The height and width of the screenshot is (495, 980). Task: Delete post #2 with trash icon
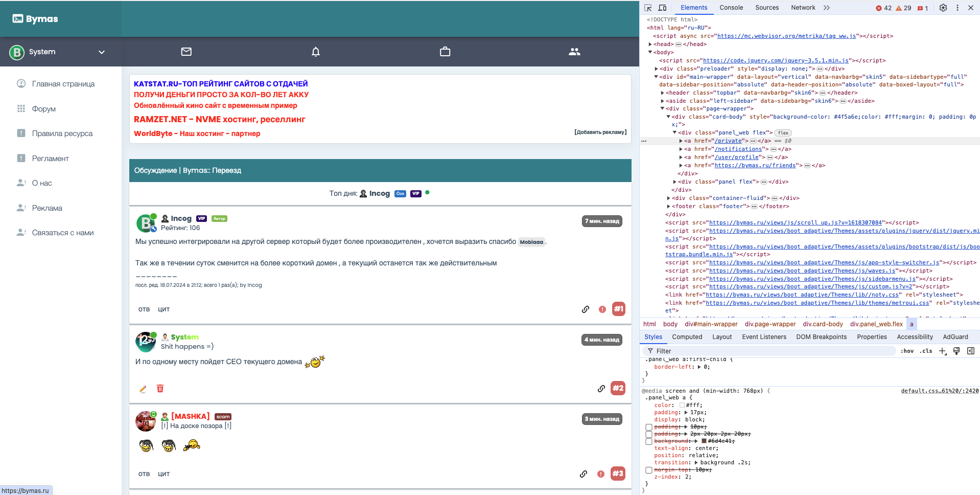[160, 389]
